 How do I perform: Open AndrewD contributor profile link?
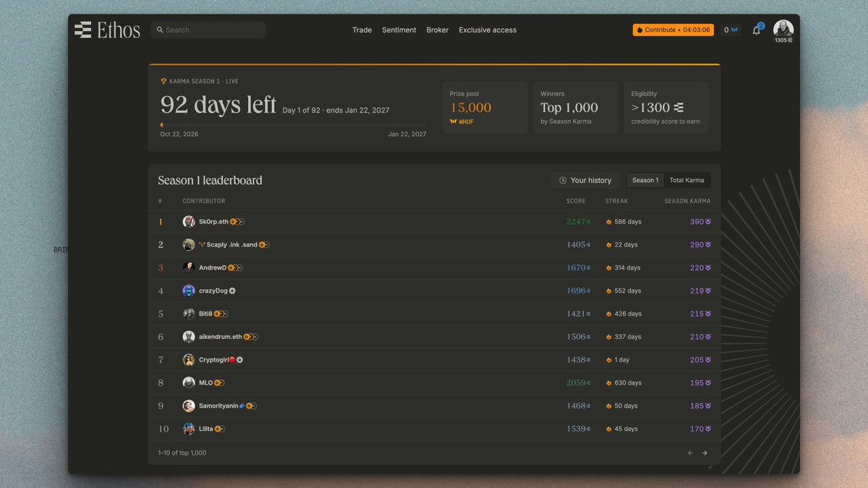pos(213,267)
